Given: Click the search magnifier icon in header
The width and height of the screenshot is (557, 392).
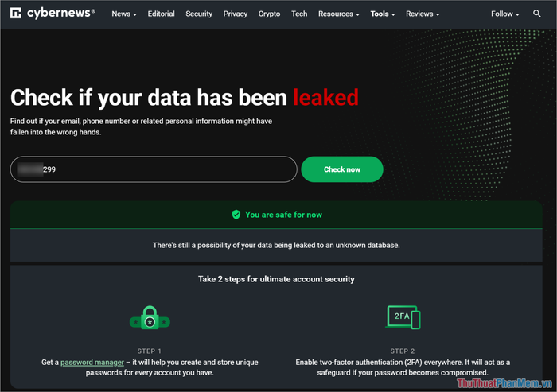Looking at the screenshot, I should pos(537,14).
